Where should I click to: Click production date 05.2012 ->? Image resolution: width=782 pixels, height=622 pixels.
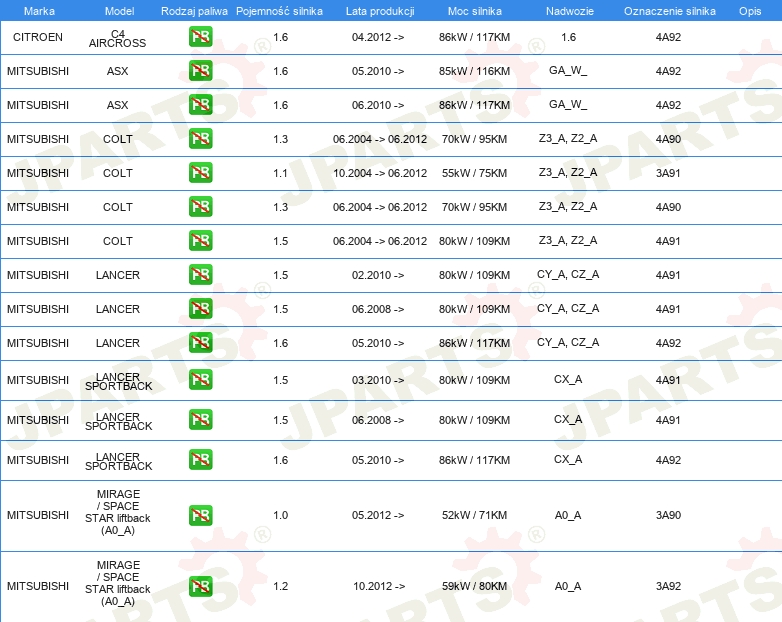378,515
